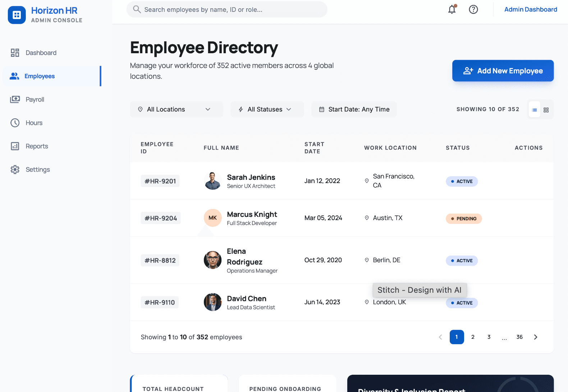Jump to page 36 of results

[519, 337]
